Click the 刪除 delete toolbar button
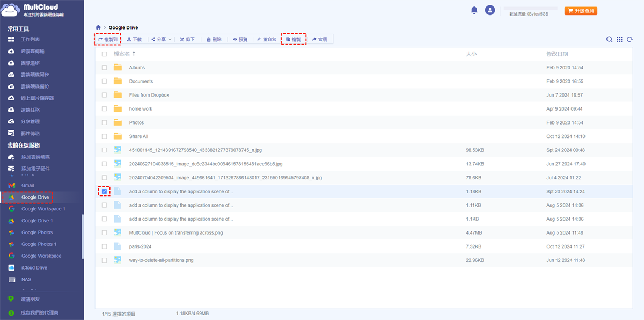644x320 pixels. [x=214, y=39]
